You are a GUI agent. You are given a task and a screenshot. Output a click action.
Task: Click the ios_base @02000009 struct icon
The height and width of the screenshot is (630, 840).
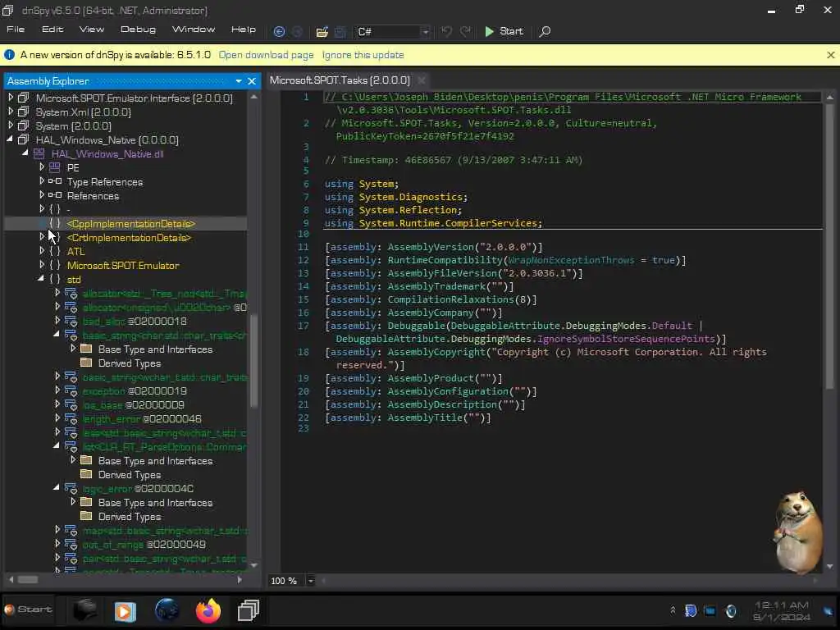tap(71, 405)
